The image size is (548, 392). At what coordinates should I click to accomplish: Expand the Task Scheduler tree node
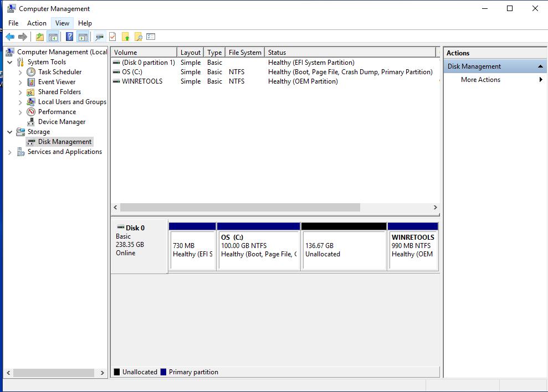pos(21,73)
